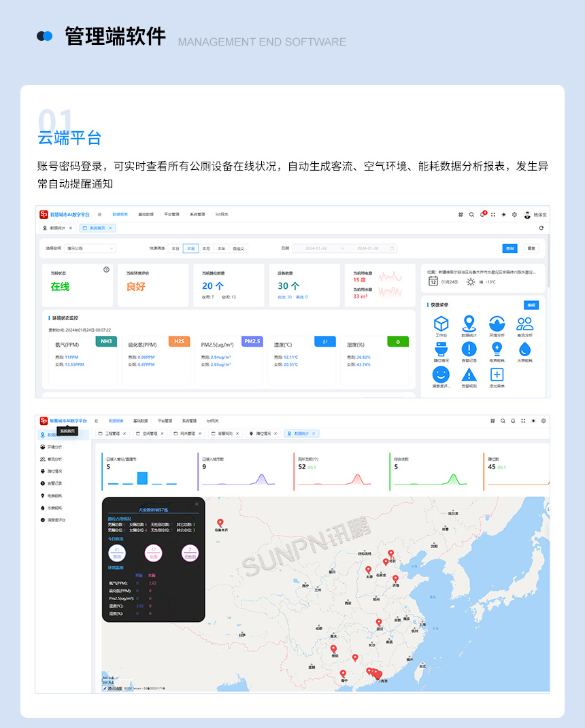585x728 pixels.
Task: Click the 水表能耗 water droplet icon
Action: (x=524, y=348)
